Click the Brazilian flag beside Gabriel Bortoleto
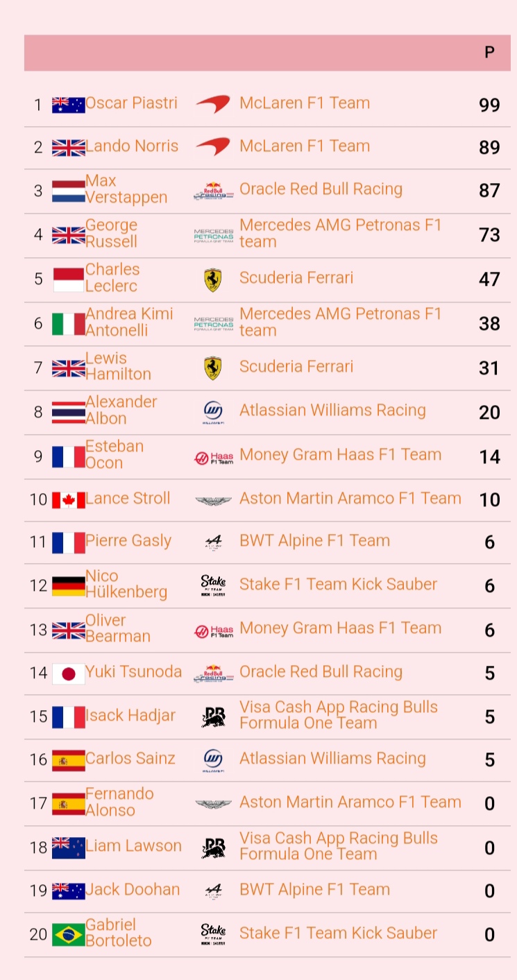The height and width of the screenshot is (980, 517). click(69, 934)
